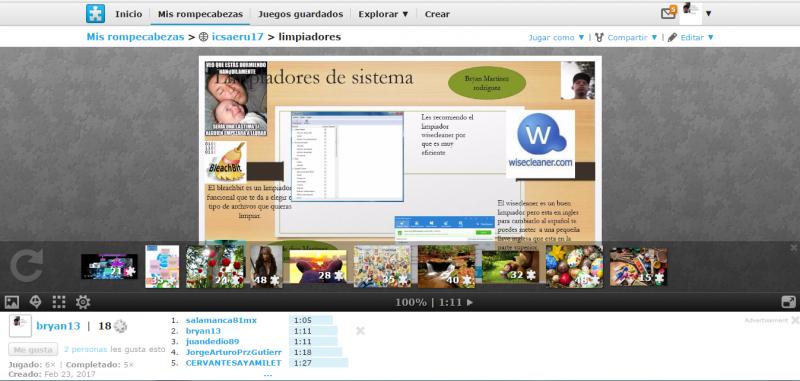Viewport: 800px width, 381px height.
Task: Close the leaderboard with the X icon
Action: pos(360,331)
